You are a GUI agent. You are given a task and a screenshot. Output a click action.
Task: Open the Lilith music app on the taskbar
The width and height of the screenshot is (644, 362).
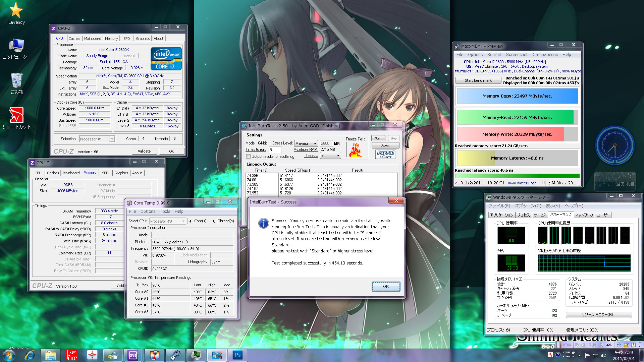point(71,355)
